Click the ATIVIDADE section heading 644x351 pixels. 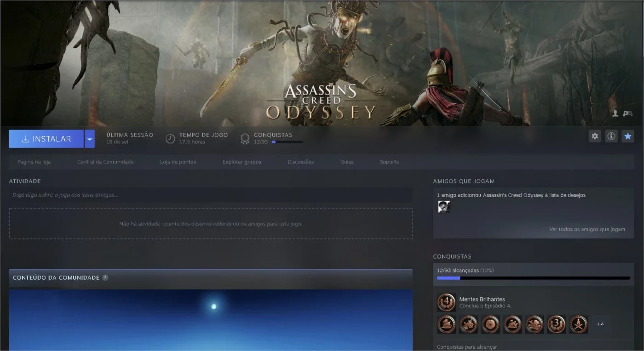click(25, 181)
